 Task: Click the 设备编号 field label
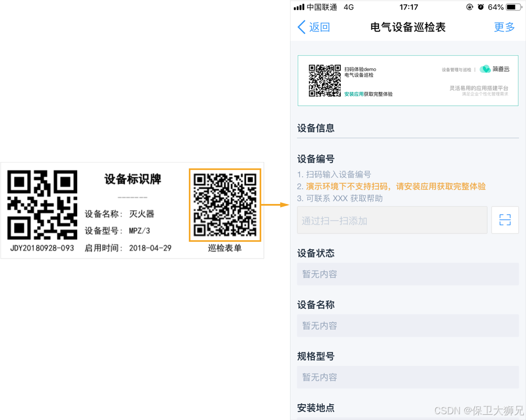[x=316, y=159]
